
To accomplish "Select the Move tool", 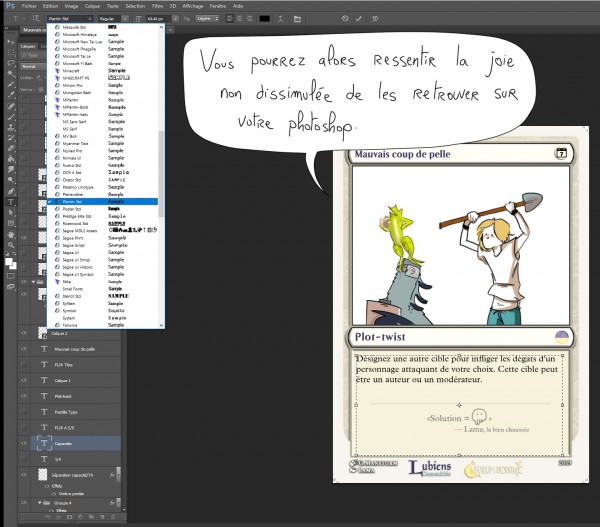I will 11,41.
